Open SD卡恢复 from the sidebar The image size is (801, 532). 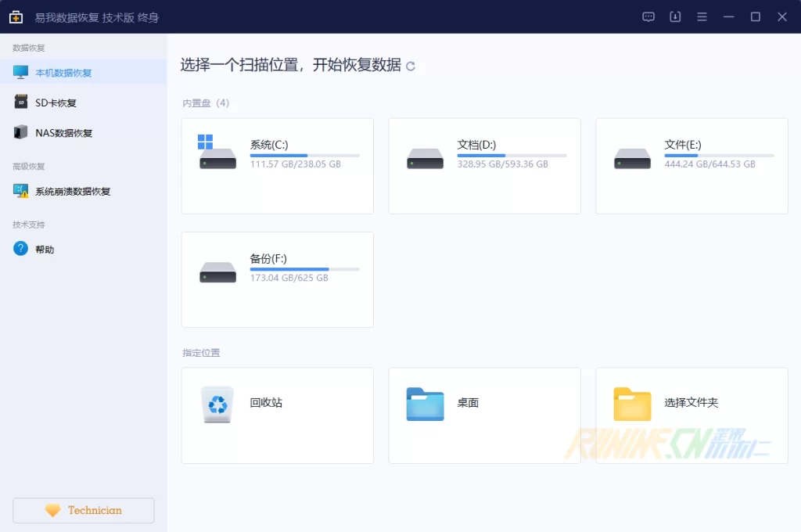click(56, 102)
